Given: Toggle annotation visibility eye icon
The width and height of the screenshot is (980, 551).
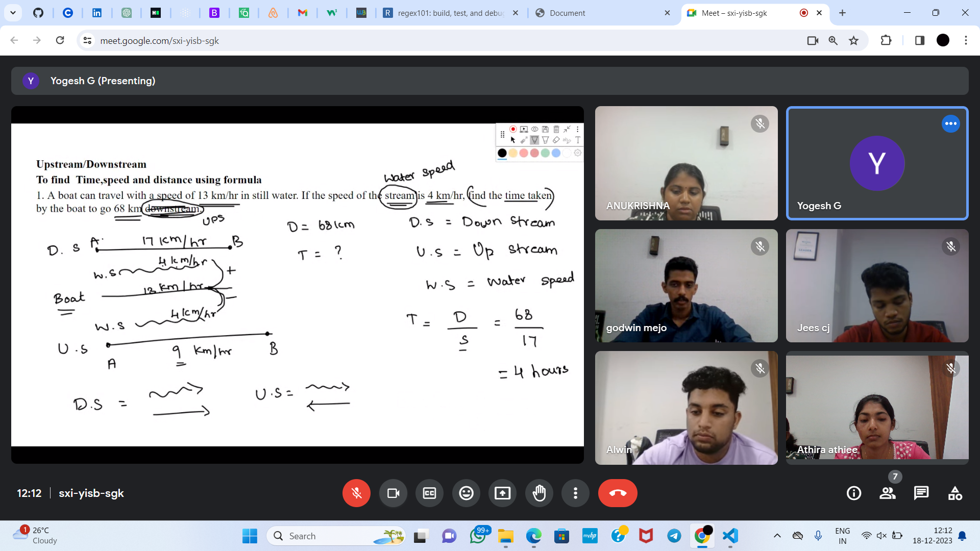Looking at the screenshot, I should pyautogui.click(x=534, y=129).
